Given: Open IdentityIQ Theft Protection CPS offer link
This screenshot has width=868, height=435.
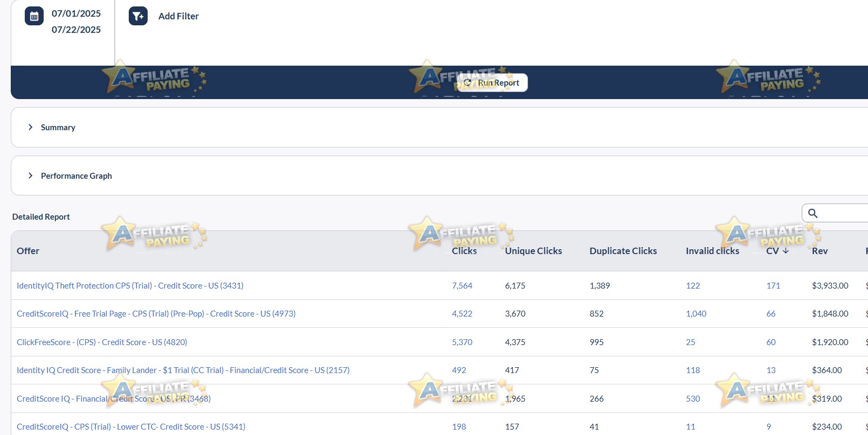Looking at the screenshot, I should pyautogui.click(x=130, y=285).
